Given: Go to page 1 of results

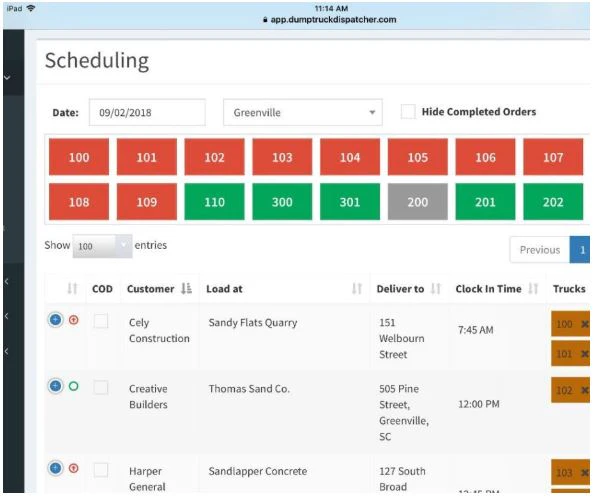Looking at the screenshot, I should click(x=580, y=250).
